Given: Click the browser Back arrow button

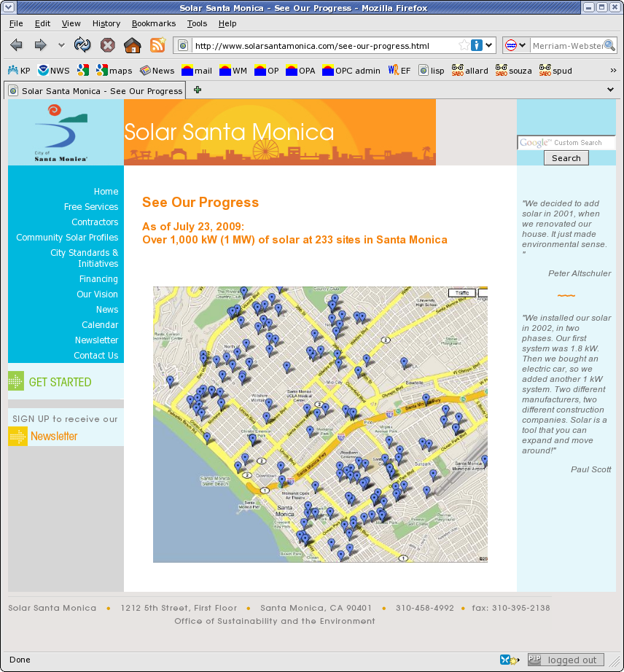Looking at the screenshot, I should (16, 45).
